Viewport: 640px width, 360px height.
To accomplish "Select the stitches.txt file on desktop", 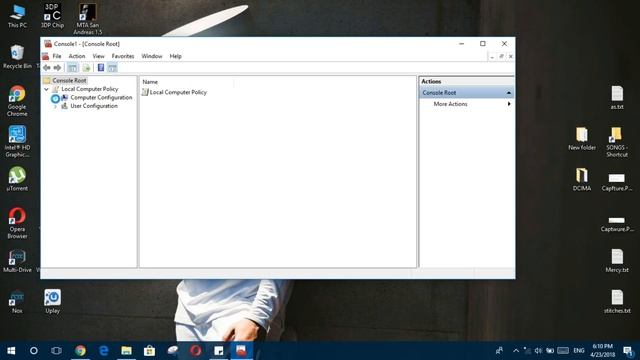I will (x=617, y=302).
